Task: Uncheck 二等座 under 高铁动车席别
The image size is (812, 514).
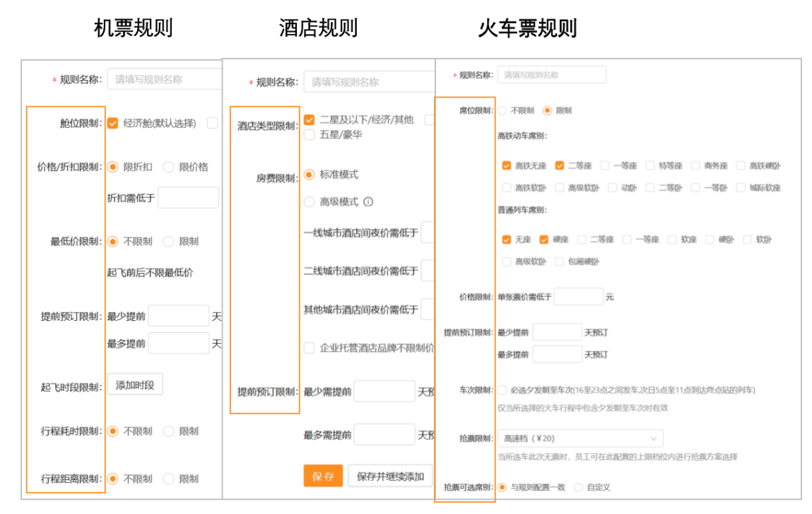Action: (x=559, y=166)
